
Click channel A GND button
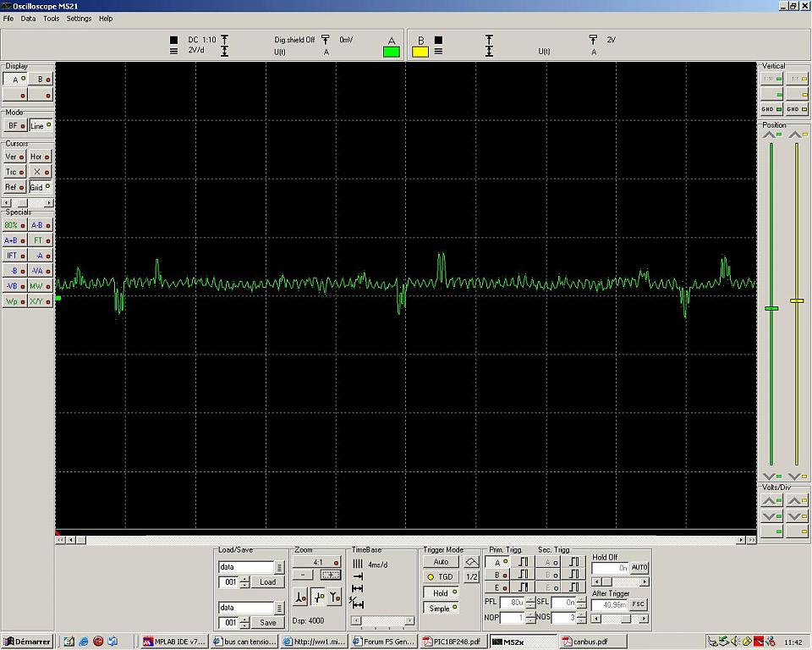(x=771, y=109)
